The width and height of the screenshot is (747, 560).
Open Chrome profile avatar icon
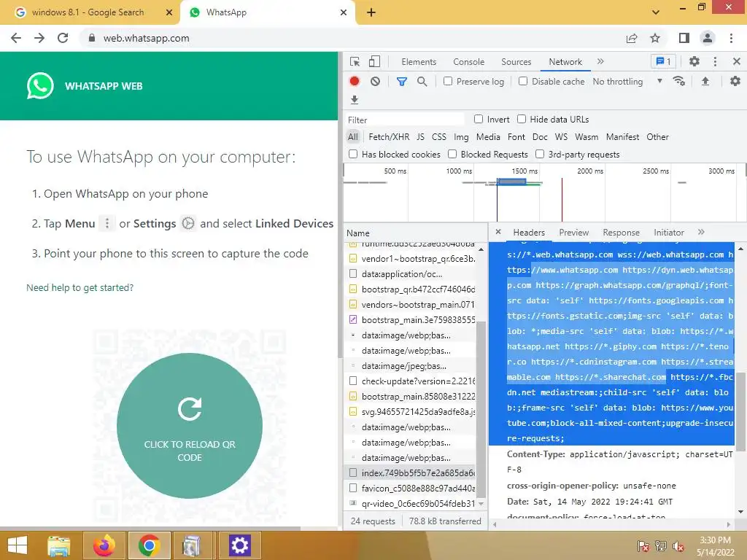708,38
